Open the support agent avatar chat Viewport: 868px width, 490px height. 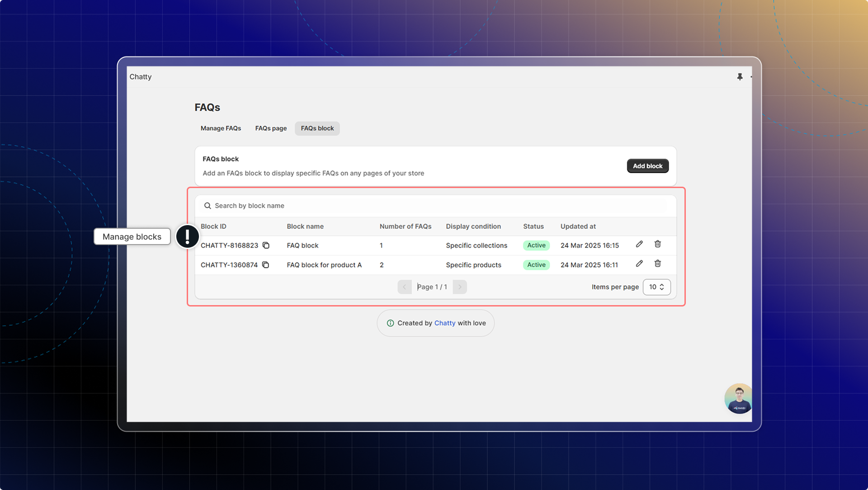(738, 399)
